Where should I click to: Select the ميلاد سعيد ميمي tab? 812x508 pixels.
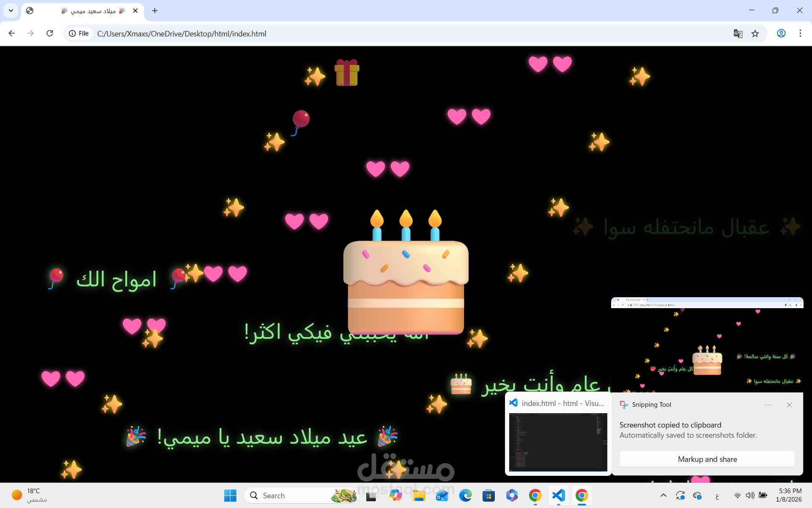point(93,11)
